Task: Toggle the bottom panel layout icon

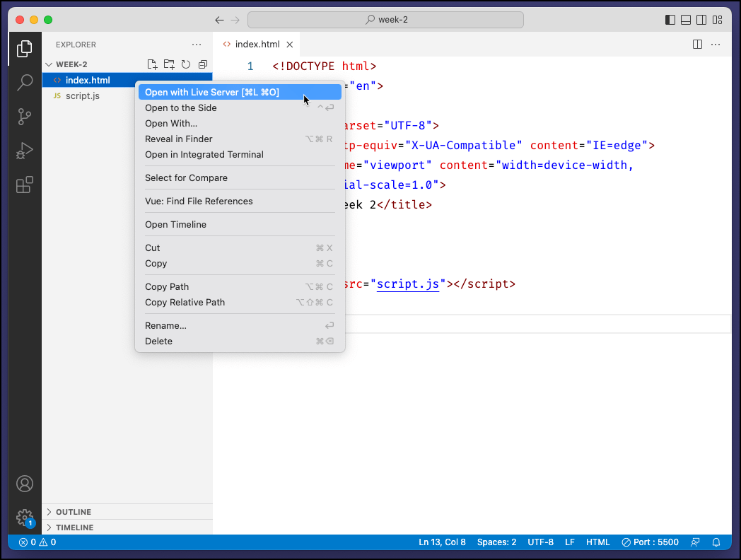Action: [686, 20]
